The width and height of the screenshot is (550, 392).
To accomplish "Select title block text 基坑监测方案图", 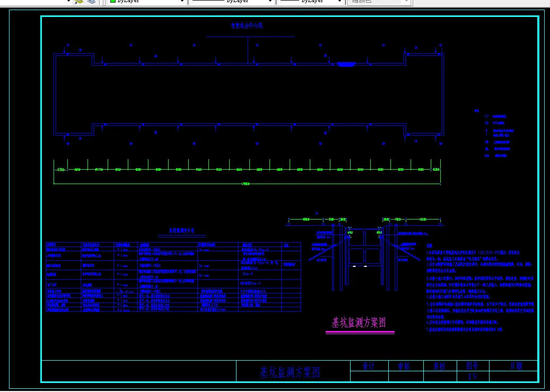I will (x=290, y=372).
